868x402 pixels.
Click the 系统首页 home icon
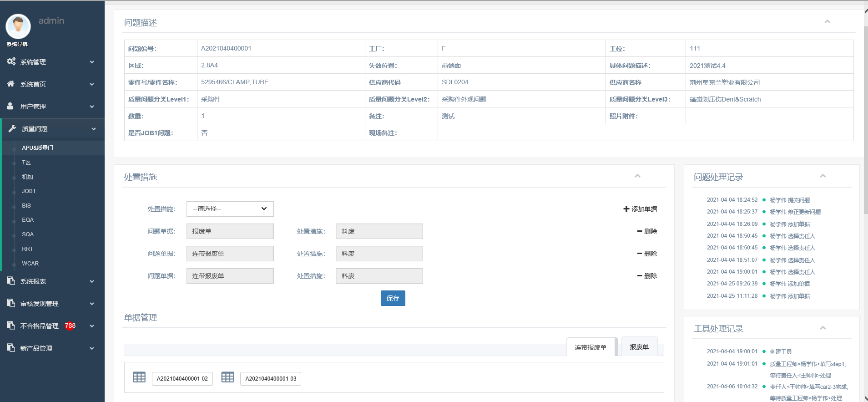(11, 84)
